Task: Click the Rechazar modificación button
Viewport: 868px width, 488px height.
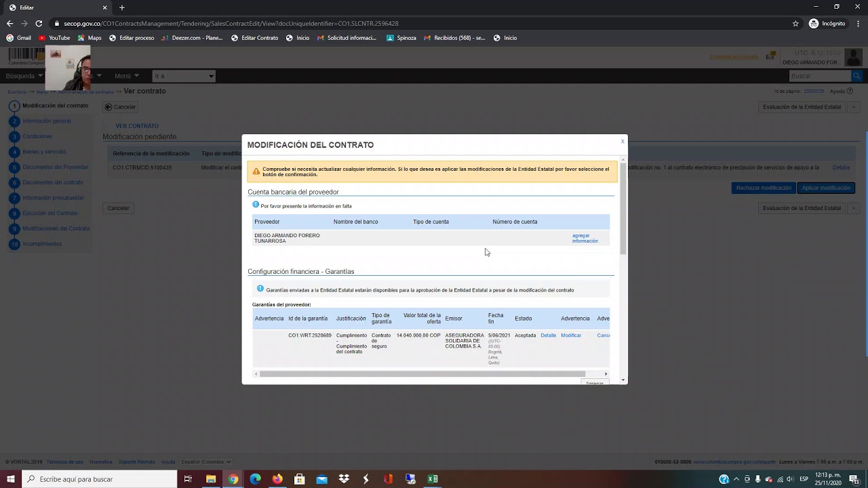Action: [764, 188]
